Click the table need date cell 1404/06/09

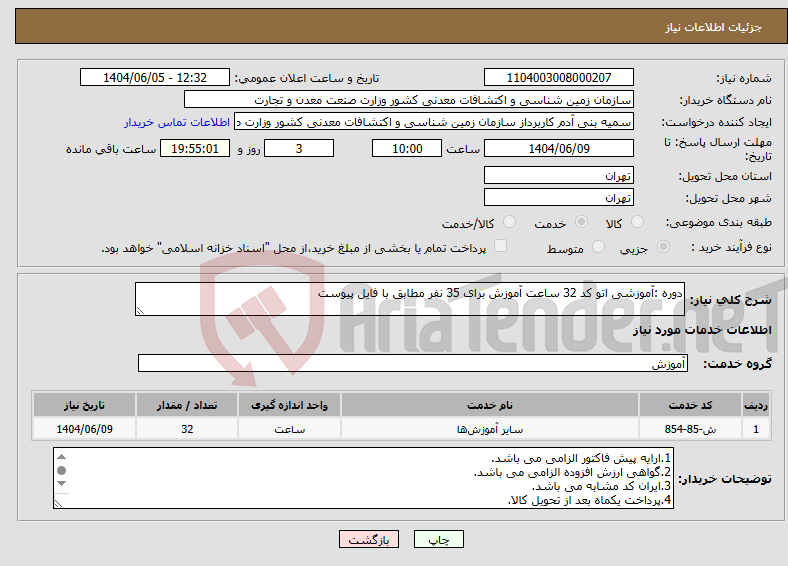84,429
